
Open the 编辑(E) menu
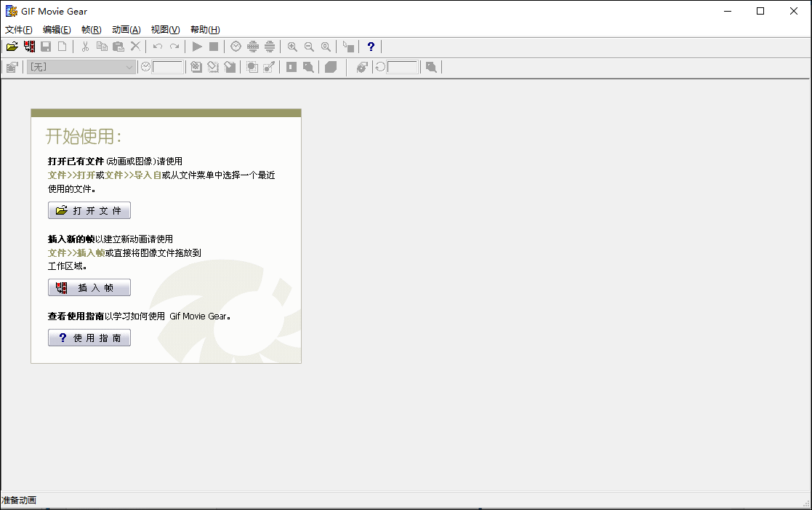(57, 30)
